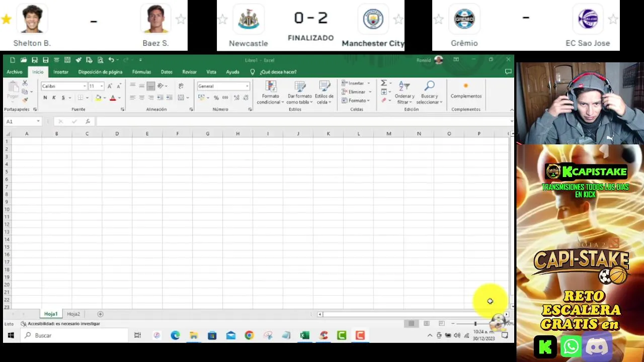The width and height of the screenshot is (644, 362).
Task: Align text to the right
Action: (x=151, y=98)
